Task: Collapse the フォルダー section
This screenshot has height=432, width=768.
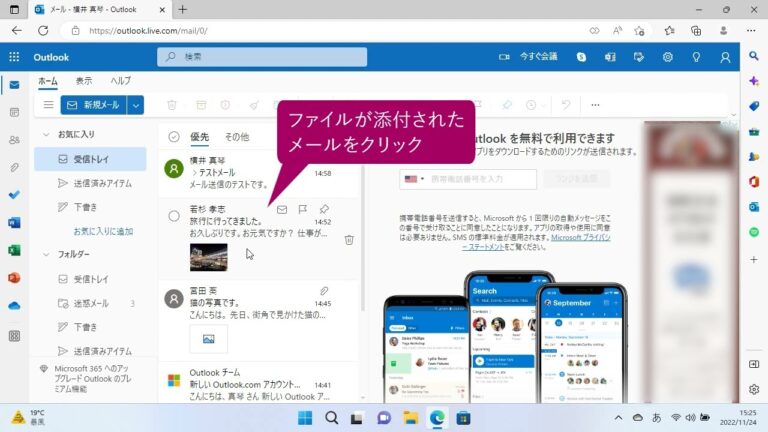Action: pyautogui.click(x=46, y=254)
